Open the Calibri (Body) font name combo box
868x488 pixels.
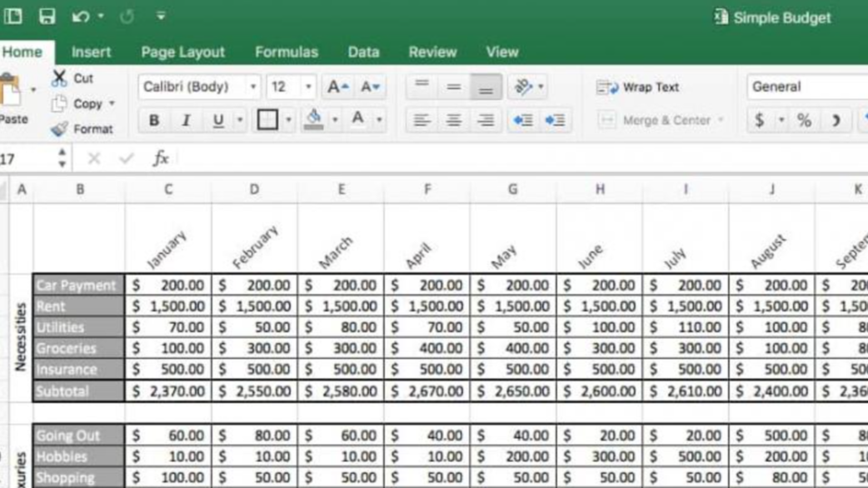tap(199, 87)
